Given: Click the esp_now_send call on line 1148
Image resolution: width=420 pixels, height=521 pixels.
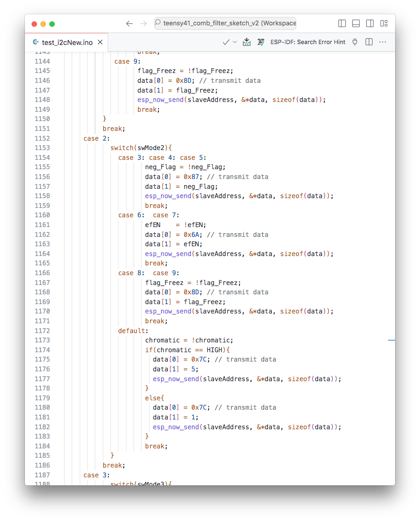Looking at the screenshot, I should click(x=160, y=100).
